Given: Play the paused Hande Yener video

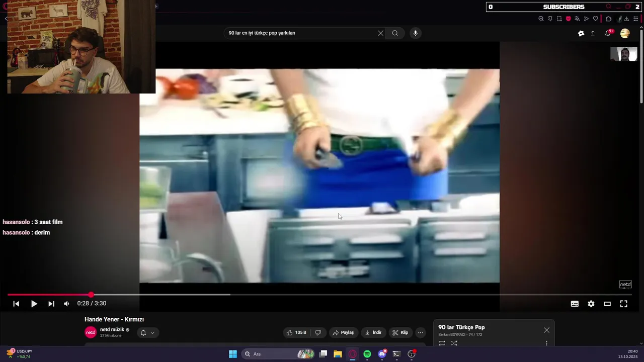Looking at the screenshot, I should [34, 304].
